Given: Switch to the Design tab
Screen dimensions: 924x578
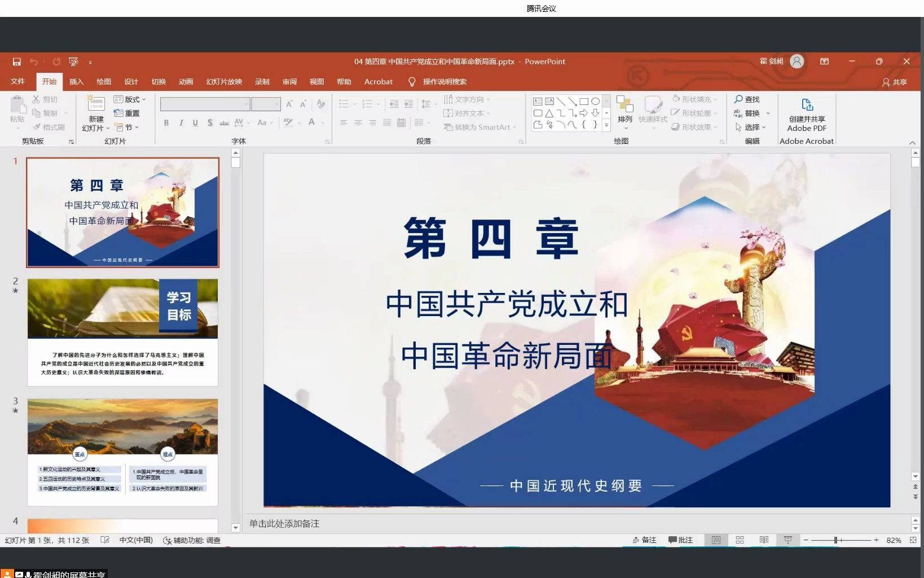Looking at the screenshot, I should tap(131, 81).
